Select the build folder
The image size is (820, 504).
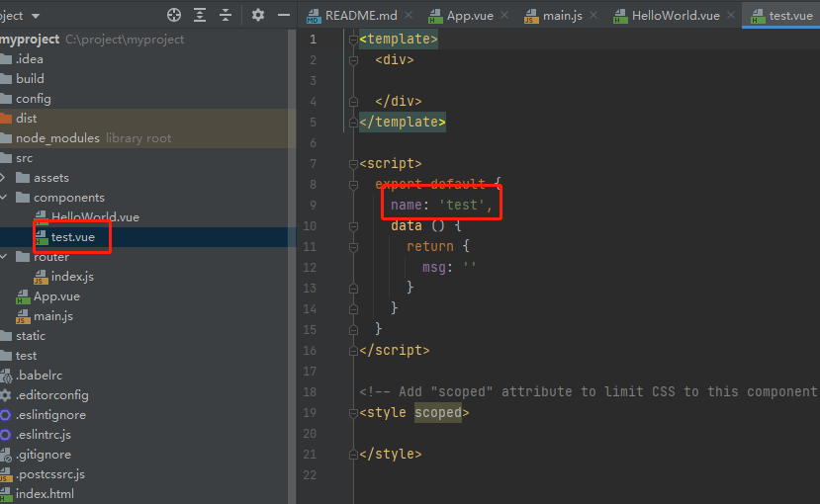[30, 79]
